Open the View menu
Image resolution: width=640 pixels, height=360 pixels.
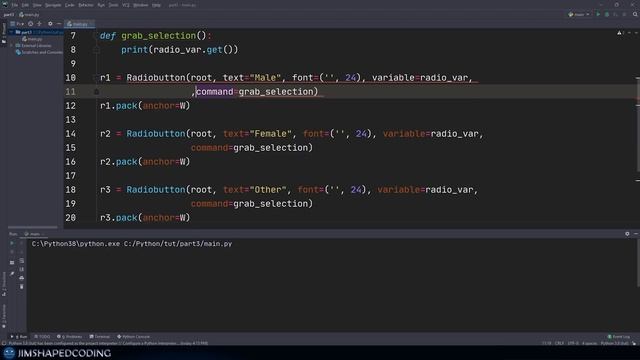coord(37,5)
